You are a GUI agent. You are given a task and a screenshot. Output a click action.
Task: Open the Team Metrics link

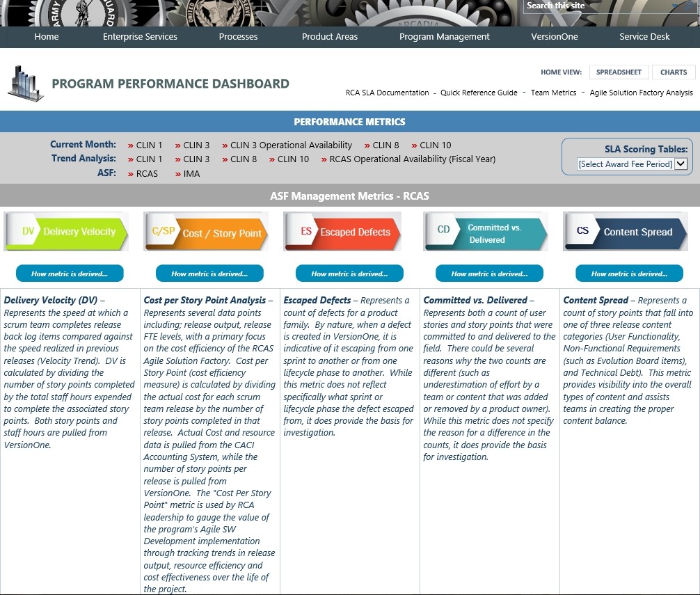554,93
